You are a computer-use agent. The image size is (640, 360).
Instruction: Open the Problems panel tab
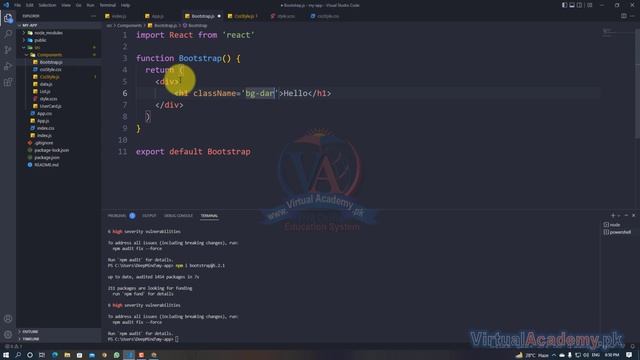(x=117, y=216)
